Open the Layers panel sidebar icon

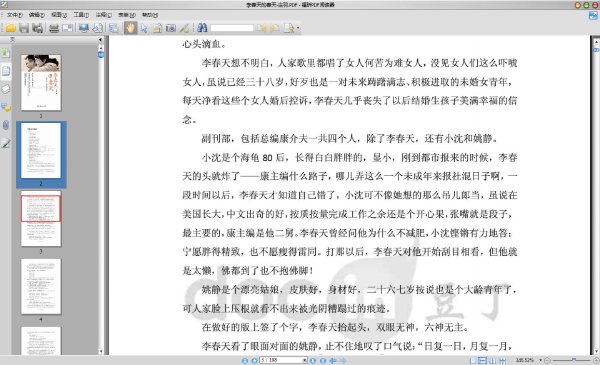(6, 89)
